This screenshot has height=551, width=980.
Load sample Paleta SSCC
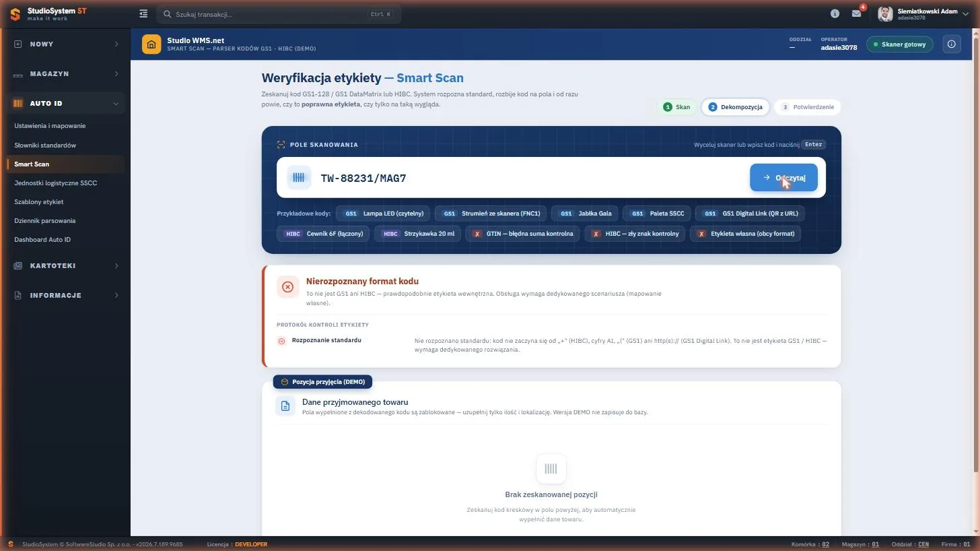coord(656,214)
